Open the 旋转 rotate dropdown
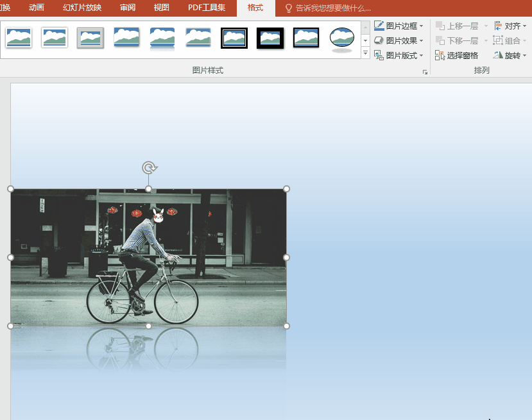532x420 pixels. click(510, 55)
